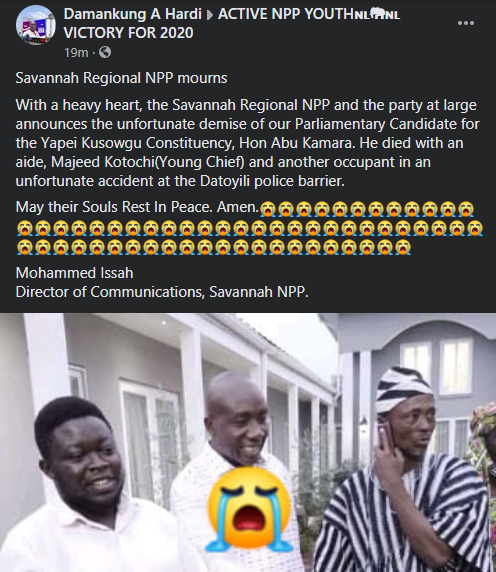This screenshot has width=496, height=572.
Task: Click the 19m post timestamp
Action: [76, 53]
